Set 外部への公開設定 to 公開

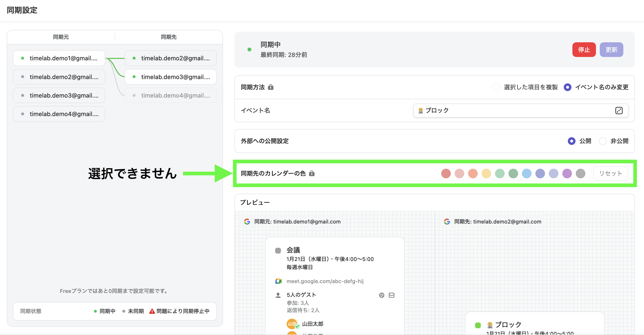pos(571,141)
